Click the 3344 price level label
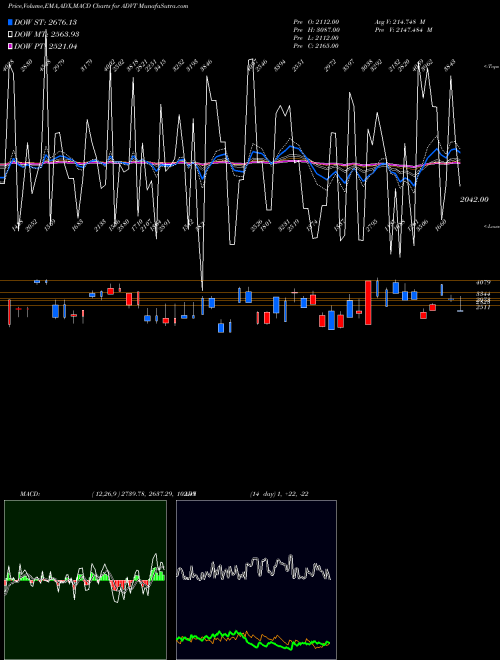The height and width of the screenshot is (660, 500). click(x=483, y=293)
